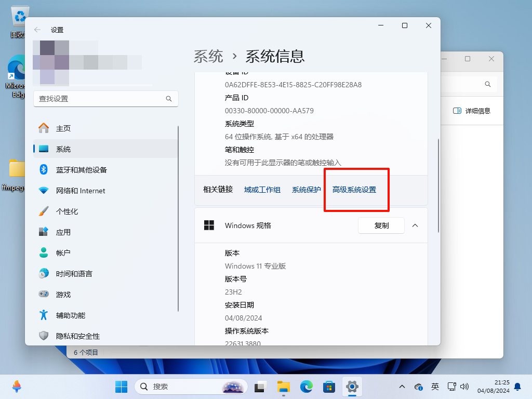This screenshot has height=399, width=532.
Task: Open 时间和语言 settings
Action: click(105, 274)
